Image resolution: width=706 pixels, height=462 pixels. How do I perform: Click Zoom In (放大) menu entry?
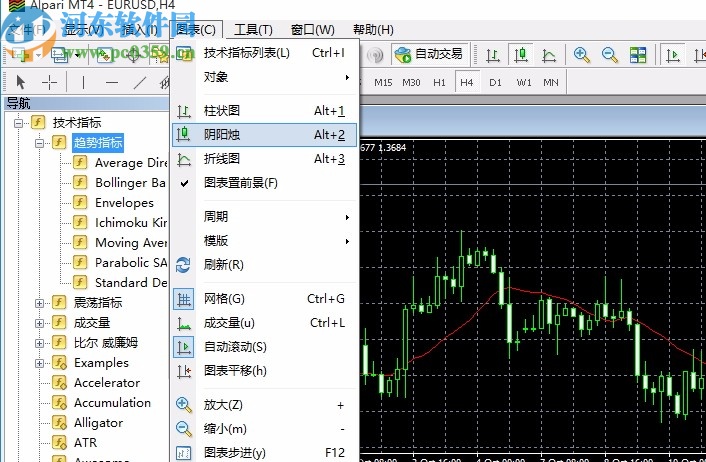tap(265, 405)
